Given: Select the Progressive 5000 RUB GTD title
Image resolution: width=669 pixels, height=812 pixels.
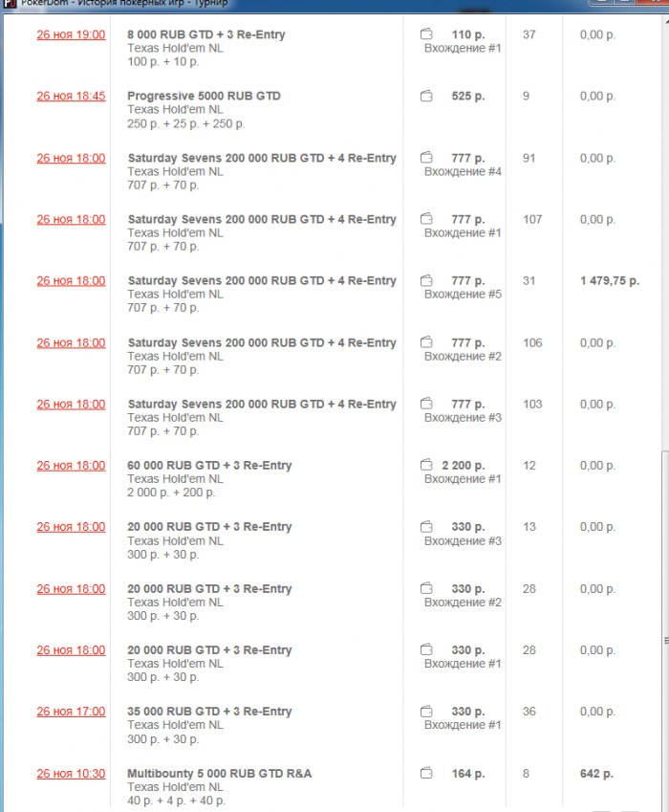Looking at the screenshot, I should point(204,96).
